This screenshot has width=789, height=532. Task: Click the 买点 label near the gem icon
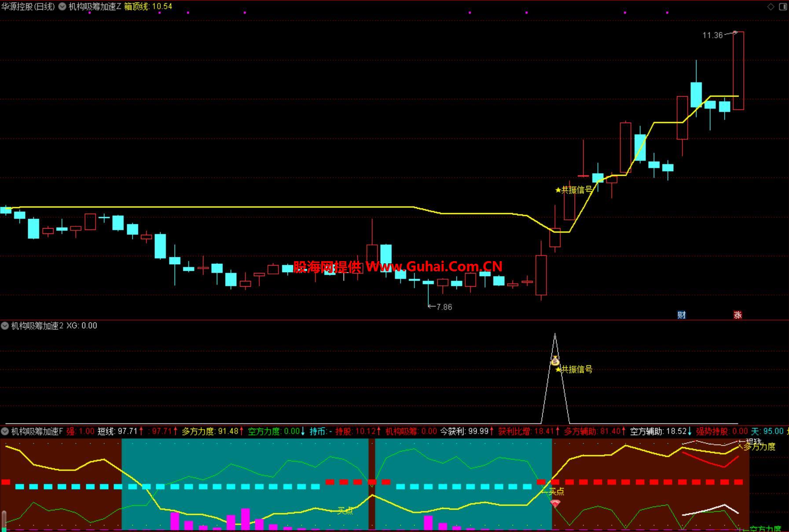coord(556,491)
